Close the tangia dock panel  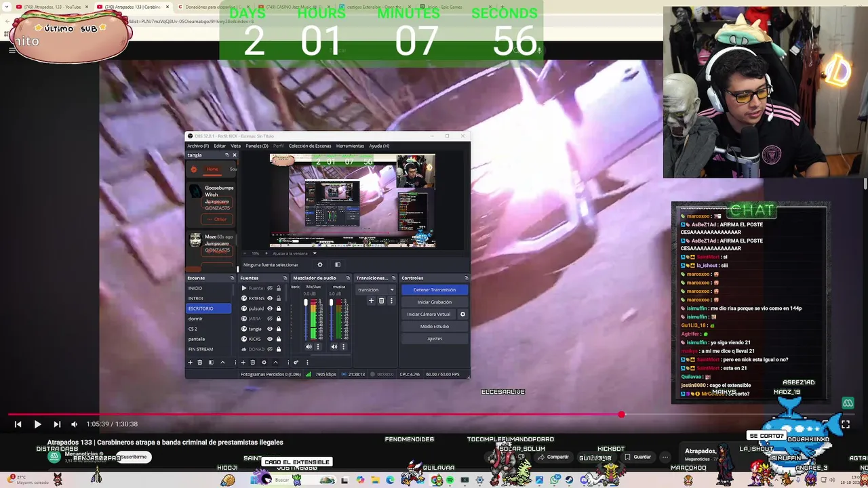pyautogui.click(x=235, y=155)
